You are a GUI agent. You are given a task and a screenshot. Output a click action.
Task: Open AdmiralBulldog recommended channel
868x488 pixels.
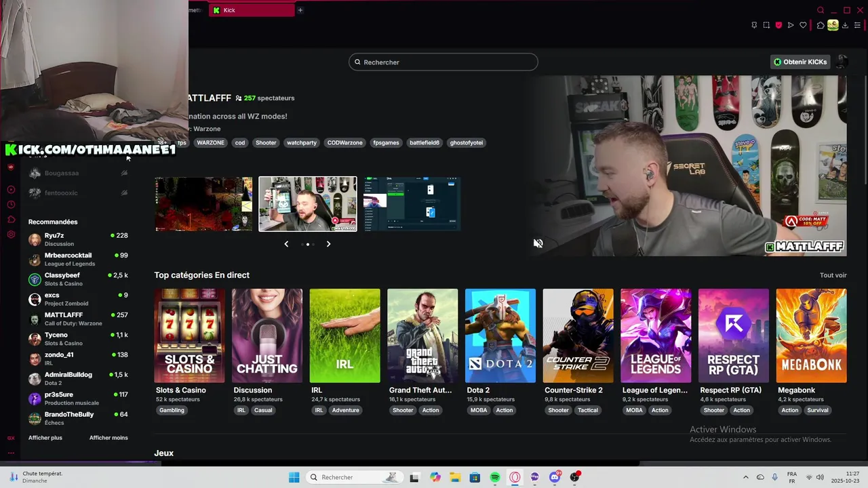click(x=78, y=378)
